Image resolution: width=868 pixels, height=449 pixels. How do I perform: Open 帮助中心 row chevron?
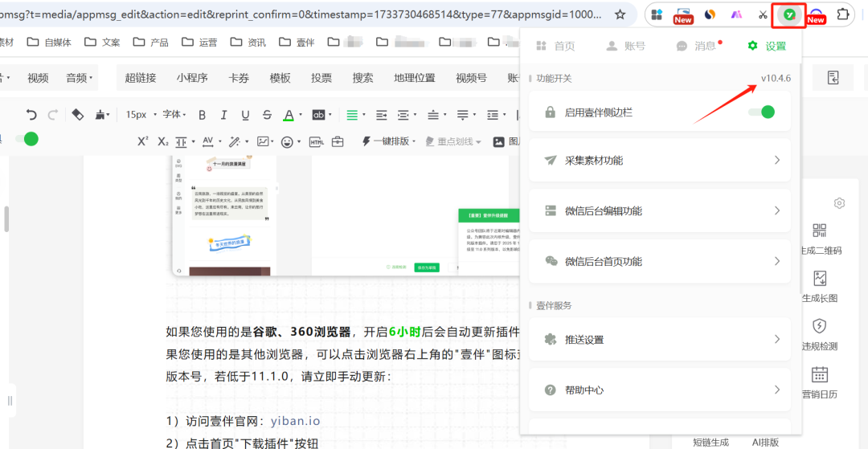pyautogui.click(x=777, y=390)
